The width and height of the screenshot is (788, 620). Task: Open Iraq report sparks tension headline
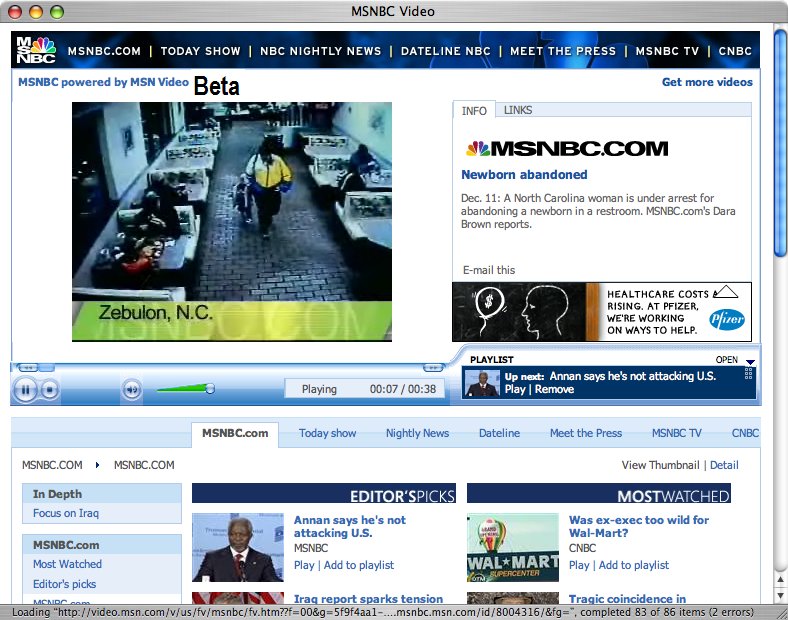368,598
